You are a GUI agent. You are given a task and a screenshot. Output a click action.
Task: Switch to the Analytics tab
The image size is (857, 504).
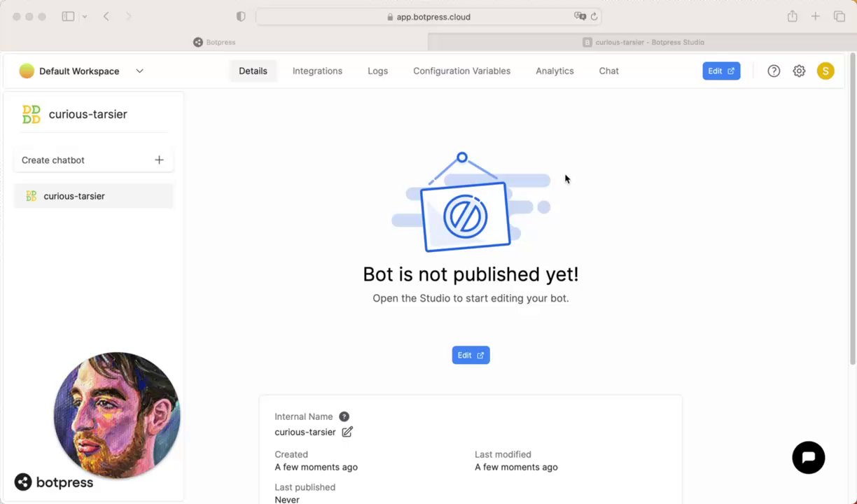pyautogui.click(x=555, y=71)
